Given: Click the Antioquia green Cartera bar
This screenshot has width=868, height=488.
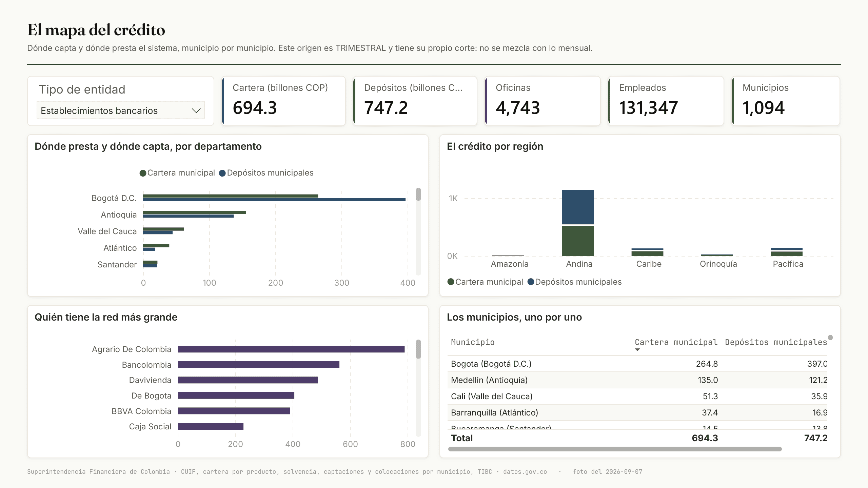Looking at the screenshot, I should pos(195,212).
